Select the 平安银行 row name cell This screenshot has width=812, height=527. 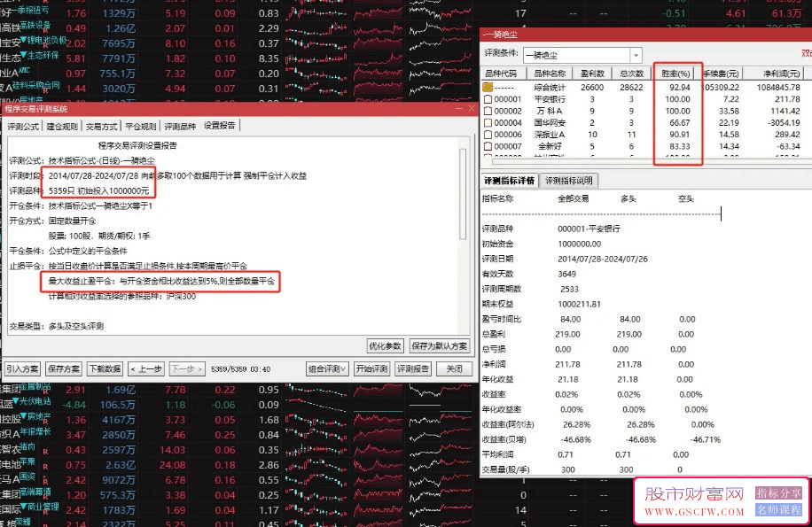pos(550,99)
